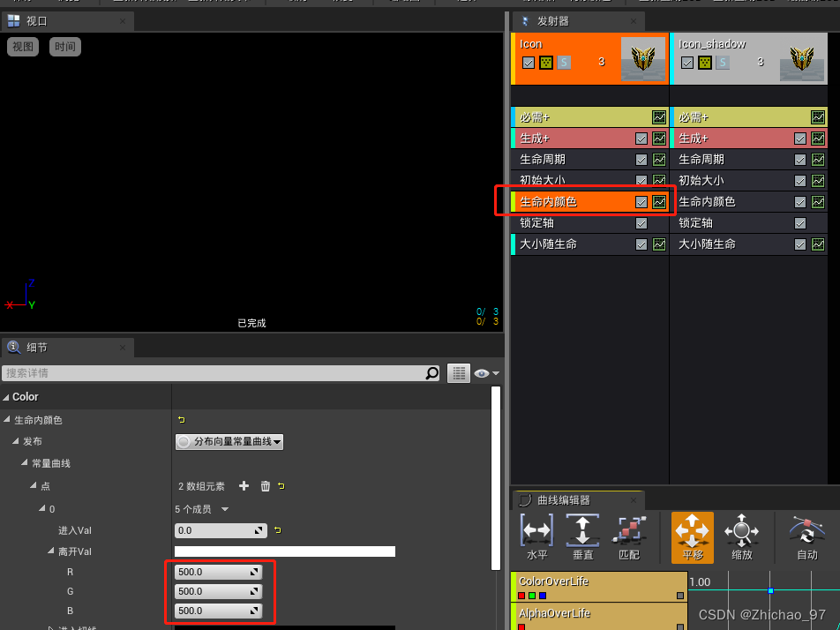This screenshot has width=840, height=630.
Task: Open details view options eye dropdown
Action: 486,373
